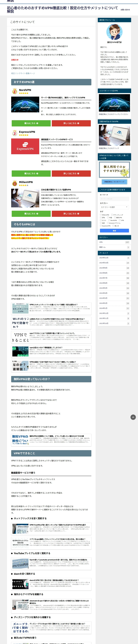This screenshot has width=138, height=644.
Task: Click the site title 初心者のためのおすすめVPN徹底比較
Action: pyautogui.click(x=62, y=10)
